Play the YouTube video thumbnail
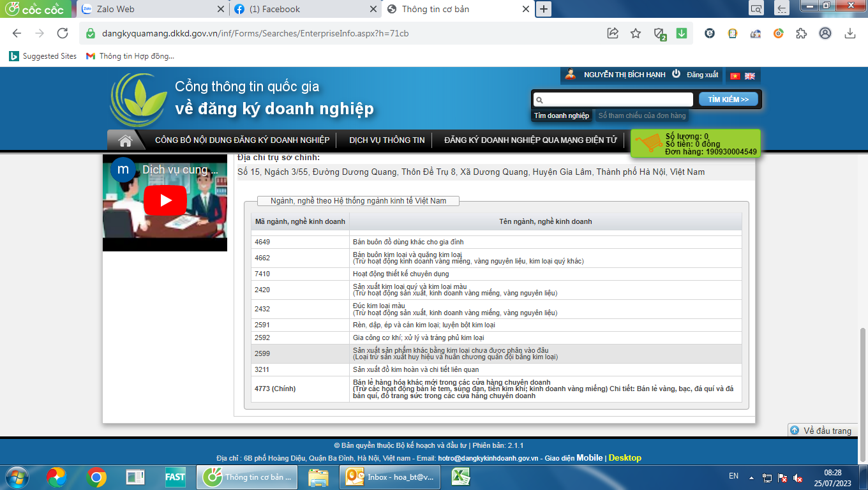The width and height of the screenshot is (868, 490). pyautogui.click(x=165, y=200)
